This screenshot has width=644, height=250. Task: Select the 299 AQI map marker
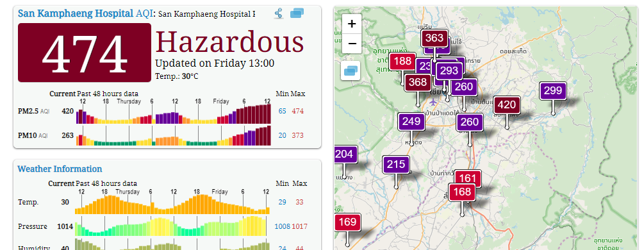tap(553, 91)
